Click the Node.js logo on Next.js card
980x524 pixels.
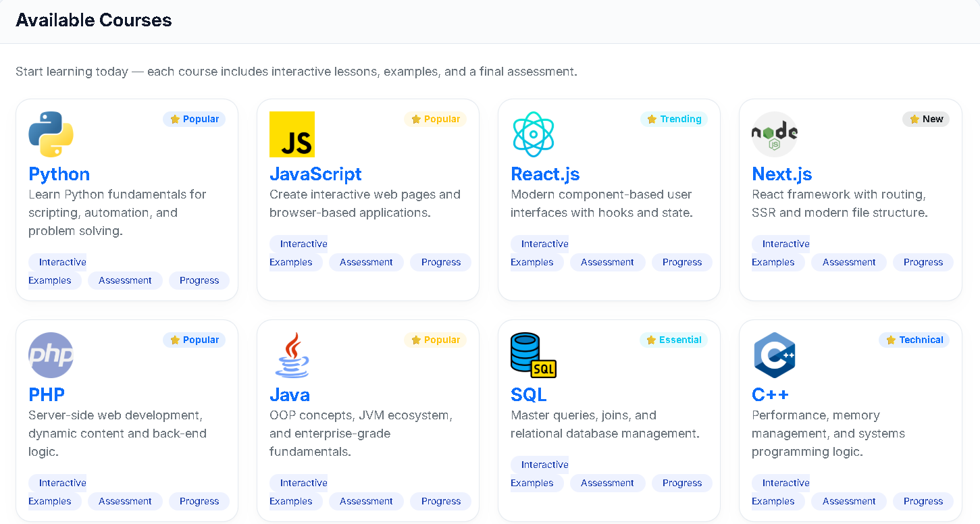point(774,134)
